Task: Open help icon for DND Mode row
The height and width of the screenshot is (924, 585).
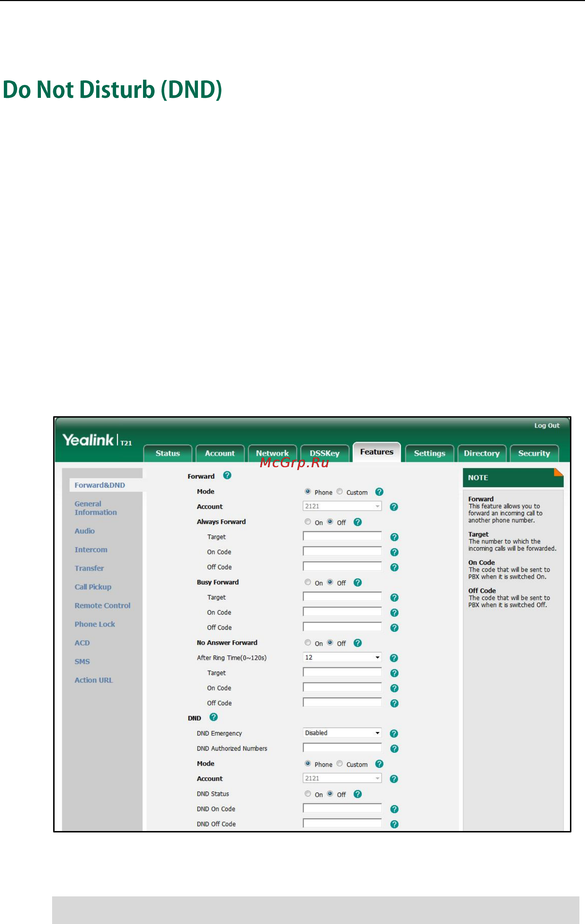Action: point(379,764)
